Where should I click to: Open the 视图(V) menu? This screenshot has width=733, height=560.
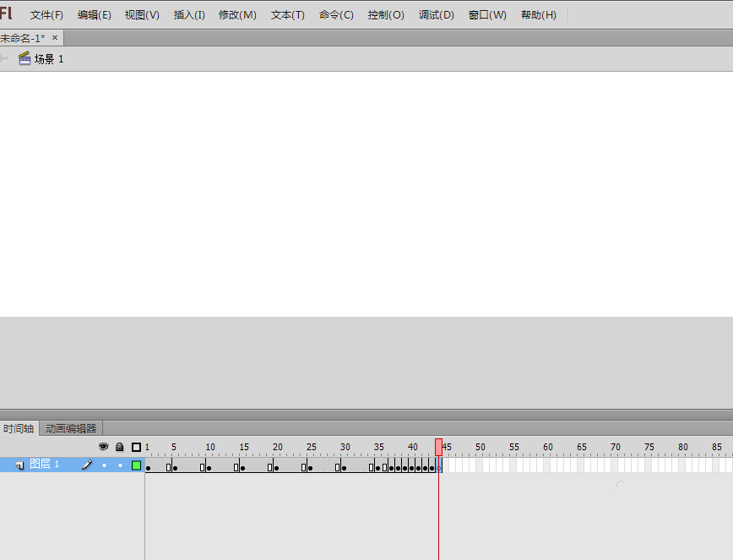pyautogui.click(x=142, y=15)
